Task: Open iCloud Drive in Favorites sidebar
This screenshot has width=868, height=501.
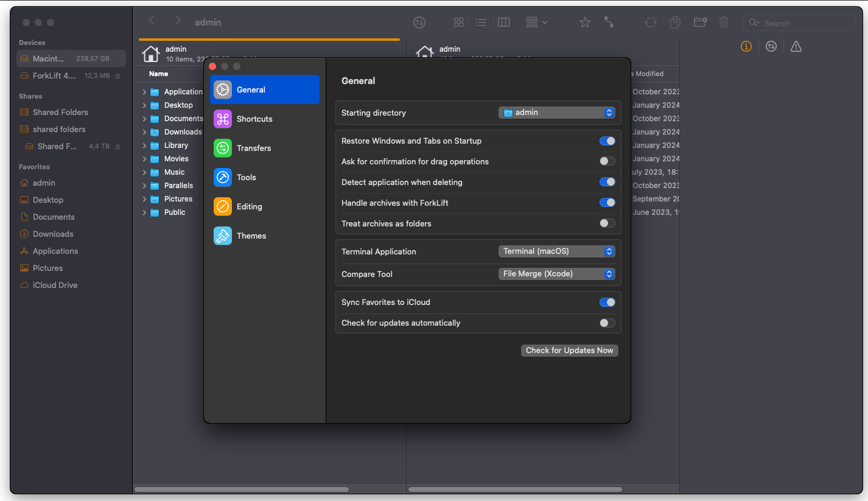Action: [55, 286]
